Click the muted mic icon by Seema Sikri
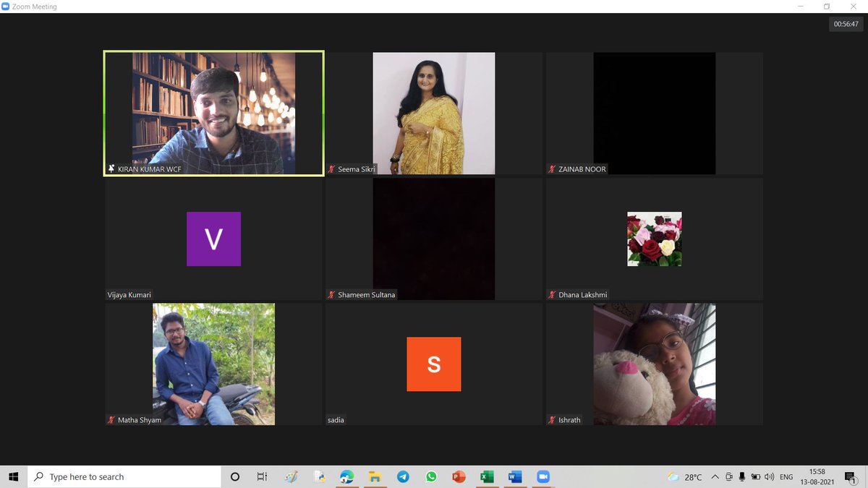Viewport: 868px width, 488px height. (x=332, y=169)
